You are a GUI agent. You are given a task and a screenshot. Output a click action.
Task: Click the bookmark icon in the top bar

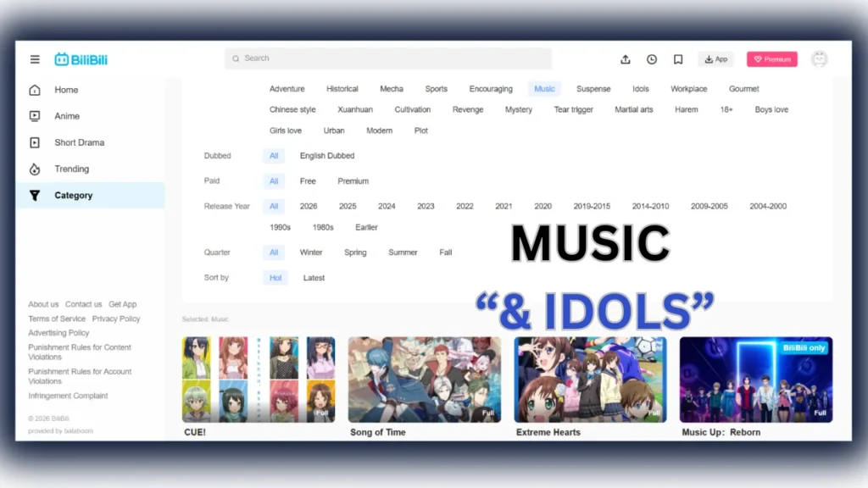(677, 58)
